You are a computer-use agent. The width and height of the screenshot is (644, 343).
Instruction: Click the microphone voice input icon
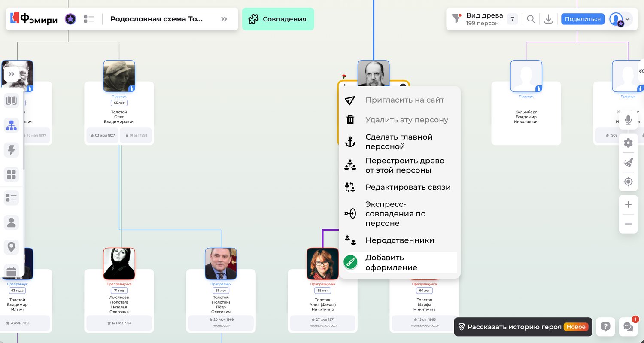628,120
